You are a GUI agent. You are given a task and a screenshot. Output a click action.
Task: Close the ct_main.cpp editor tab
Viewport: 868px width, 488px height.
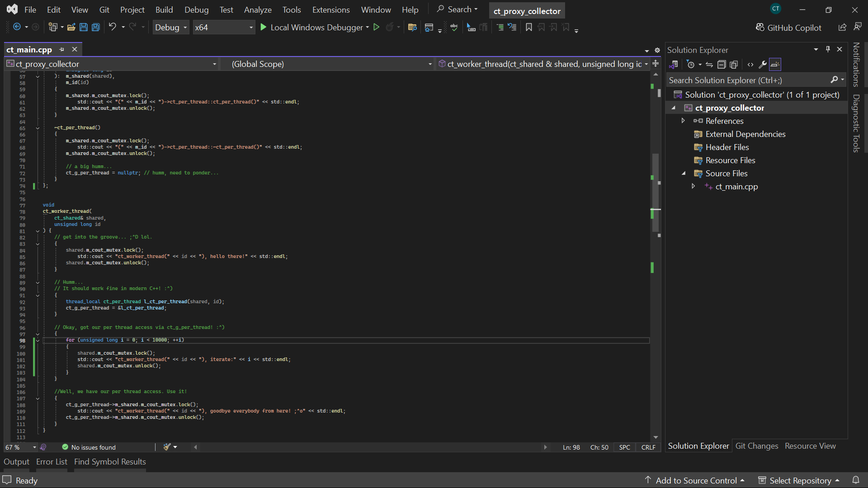click(x=75, y=49)
